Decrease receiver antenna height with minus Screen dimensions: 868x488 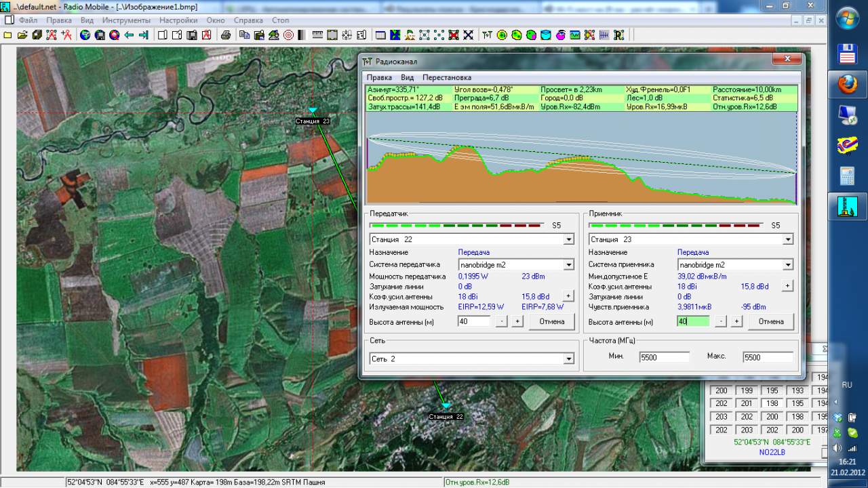coord(721,321)
